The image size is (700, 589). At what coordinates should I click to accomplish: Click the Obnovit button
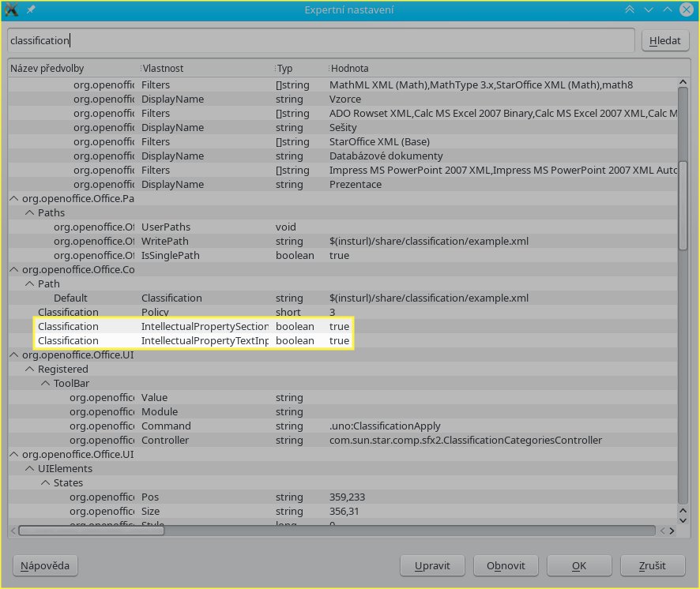506,566
